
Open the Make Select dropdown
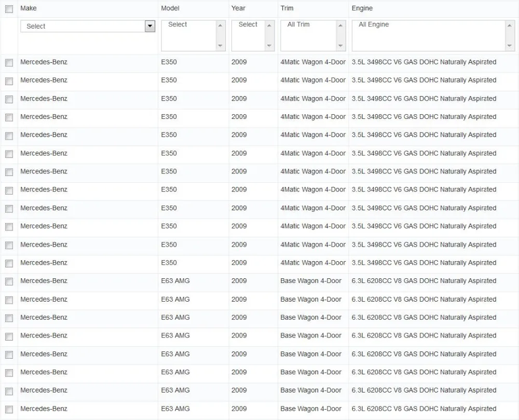88,26
